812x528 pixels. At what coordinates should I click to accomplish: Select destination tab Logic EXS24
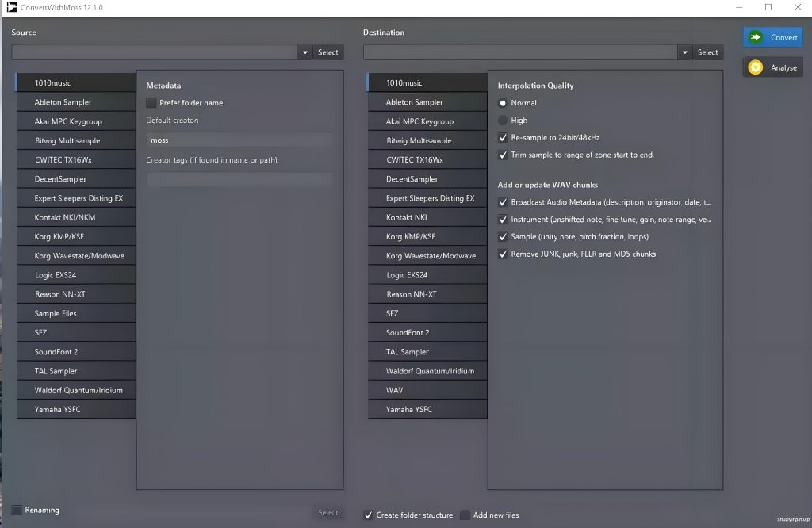427,274
